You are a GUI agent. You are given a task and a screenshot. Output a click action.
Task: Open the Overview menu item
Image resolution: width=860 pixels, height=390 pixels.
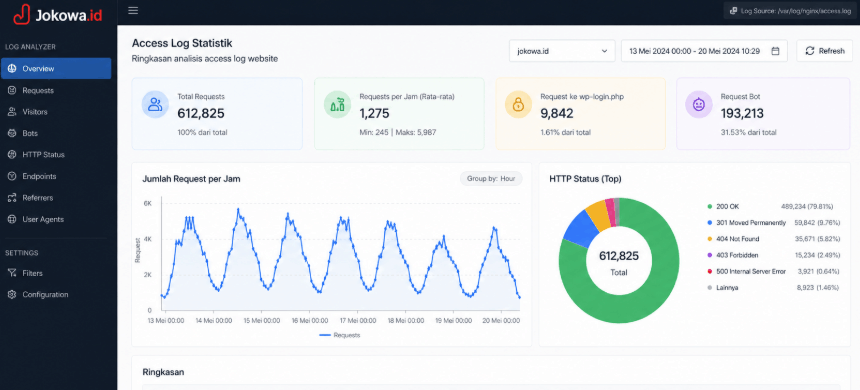[56, 69]
